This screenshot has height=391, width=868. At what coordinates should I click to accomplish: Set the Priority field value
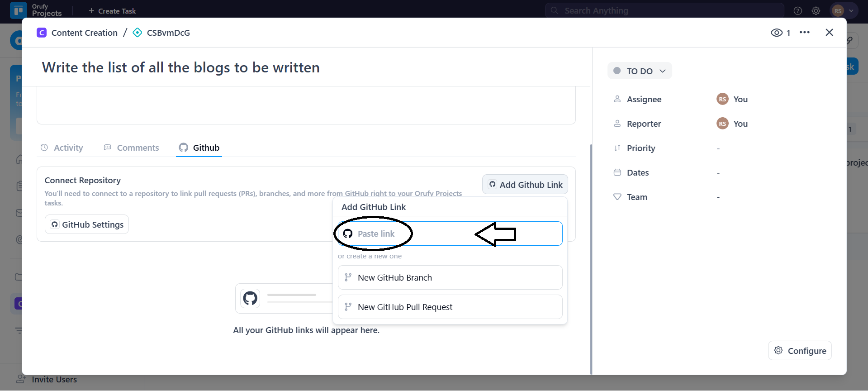point(718,148)
